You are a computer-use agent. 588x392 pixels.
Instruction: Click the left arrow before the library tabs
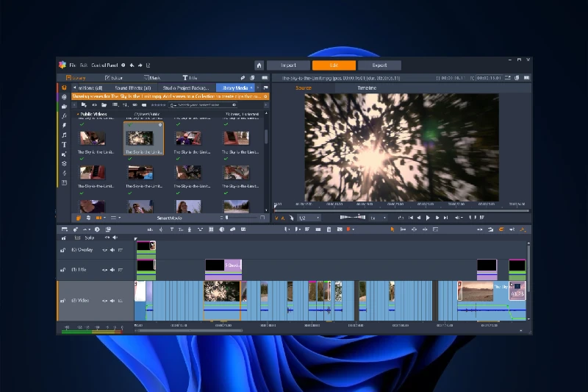click(74, 88)
